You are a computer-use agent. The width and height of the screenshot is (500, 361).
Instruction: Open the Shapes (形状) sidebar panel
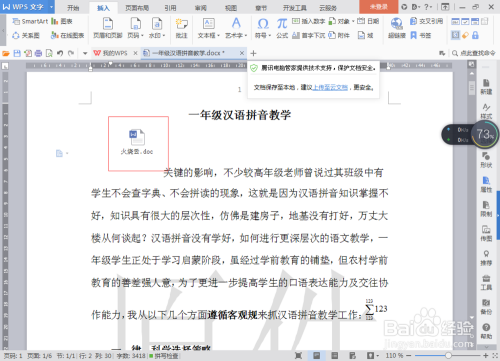click(x=486, y=160)
